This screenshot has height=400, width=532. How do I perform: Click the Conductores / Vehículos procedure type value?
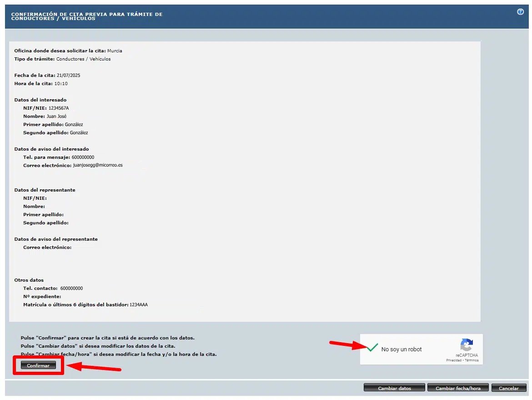coord(83,59)
